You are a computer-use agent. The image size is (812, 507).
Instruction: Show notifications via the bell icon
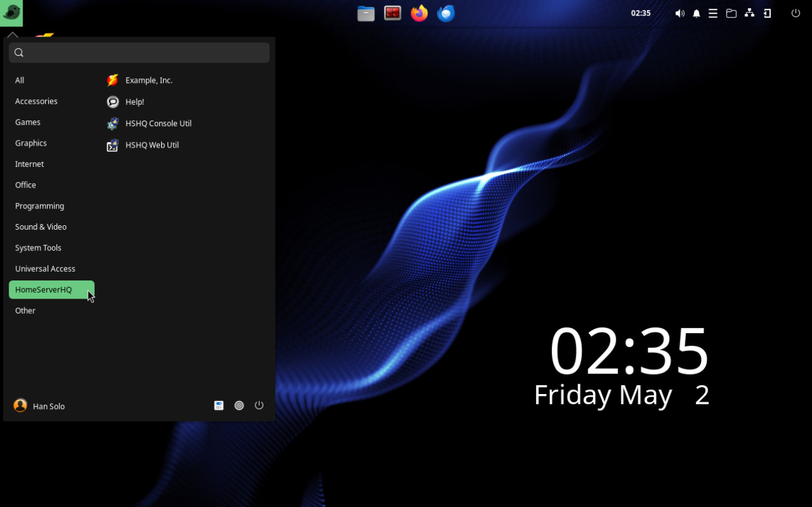(696, 13)
